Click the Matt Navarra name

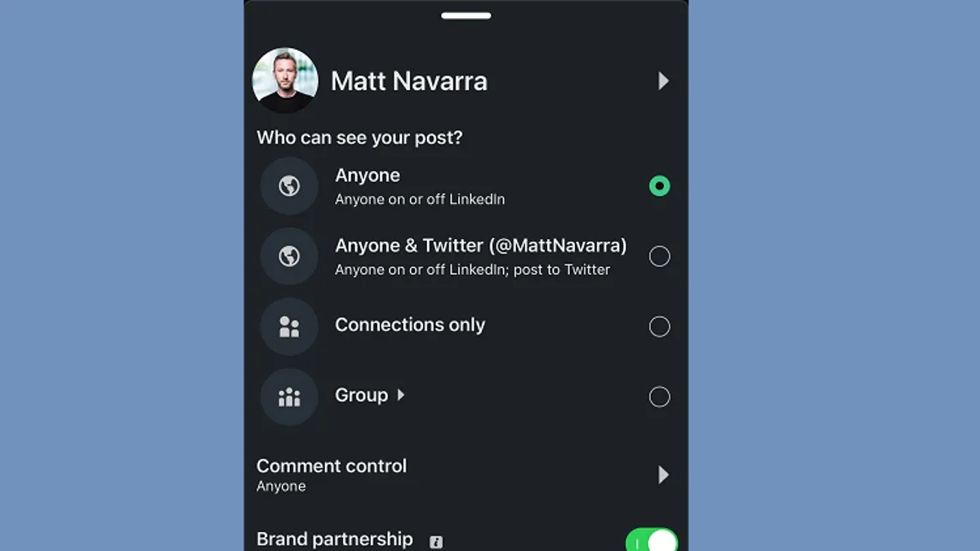(x=409, y=81)
